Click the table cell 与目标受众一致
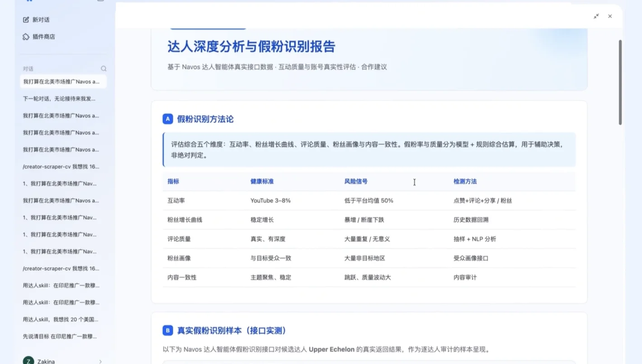This screenshot has height=364, width=642. [x=271, y=258]
